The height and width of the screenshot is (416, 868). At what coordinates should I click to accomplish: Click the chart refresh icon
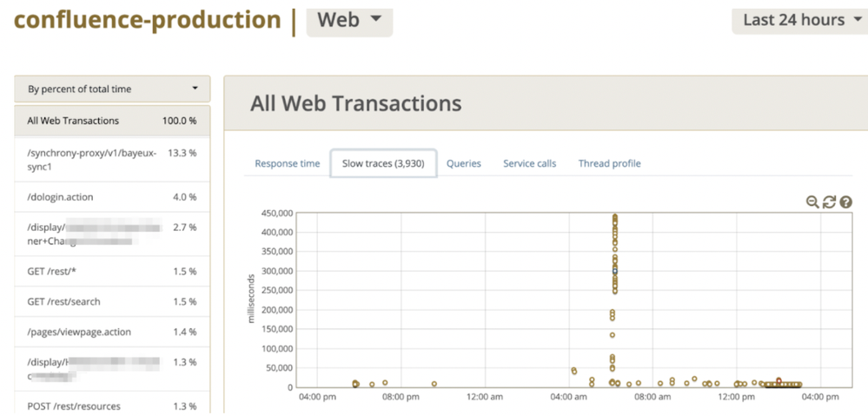click(x=829, y=201)
